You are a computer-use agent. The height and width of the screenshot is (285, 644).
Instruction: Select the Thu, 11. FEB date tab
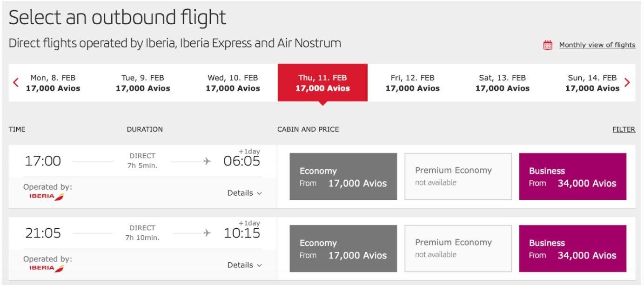pos(323,82)
